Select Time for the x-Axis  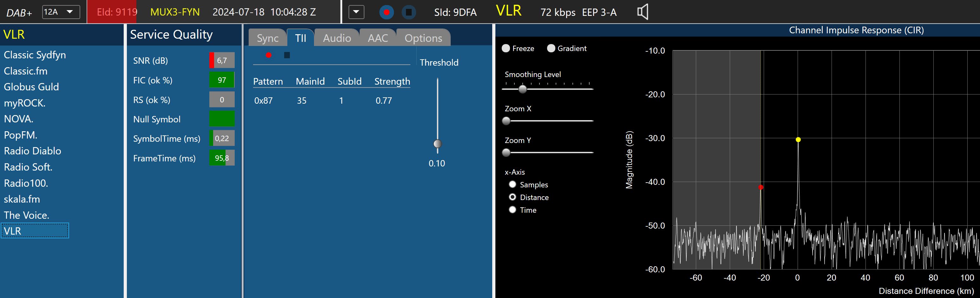point(513,210)
